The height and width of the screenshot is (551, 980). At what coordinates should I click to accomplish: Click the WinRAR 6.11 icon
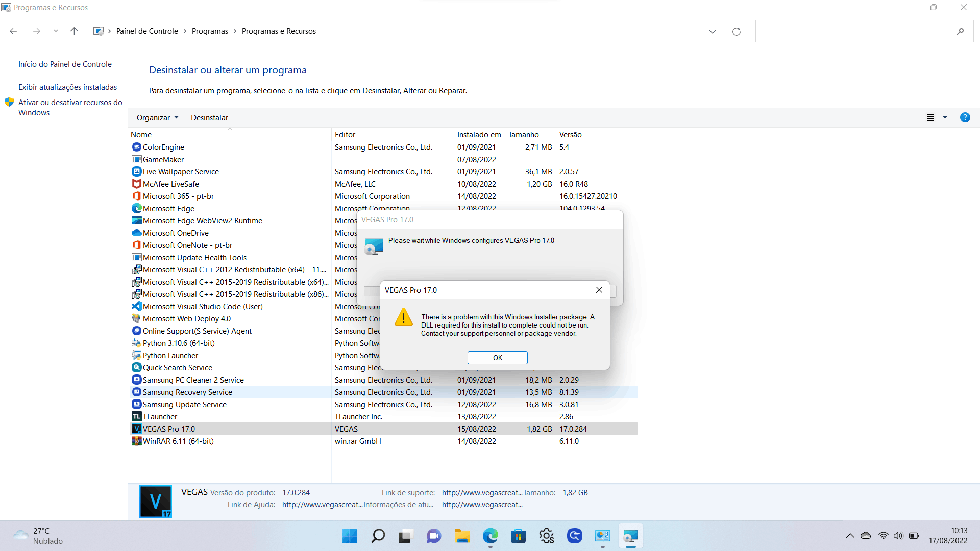coord(136,441)
